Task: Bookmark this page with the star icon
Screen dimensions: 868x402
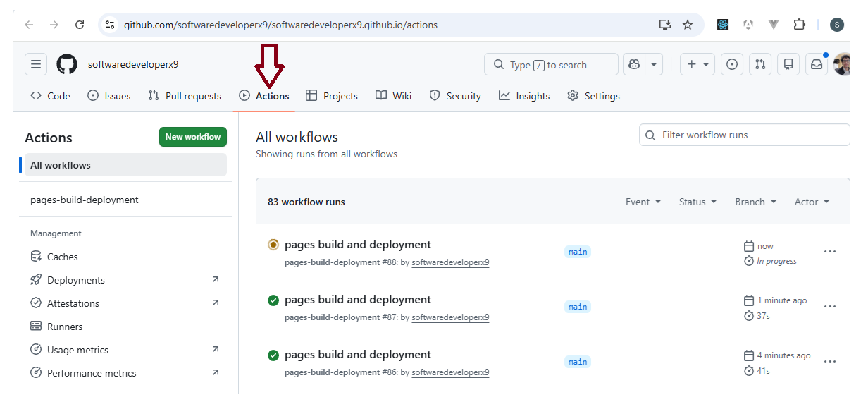Action: click(688, 25)
